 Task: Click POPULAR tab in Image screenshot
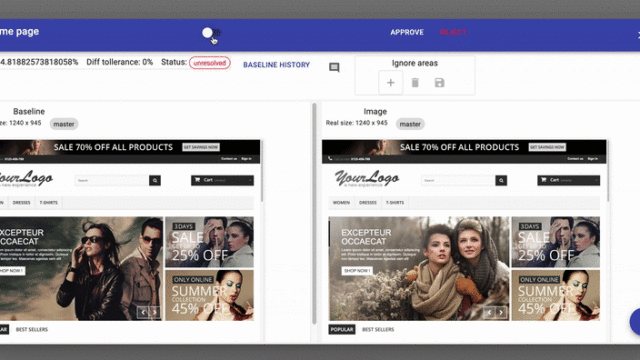(x=342, y=329)
